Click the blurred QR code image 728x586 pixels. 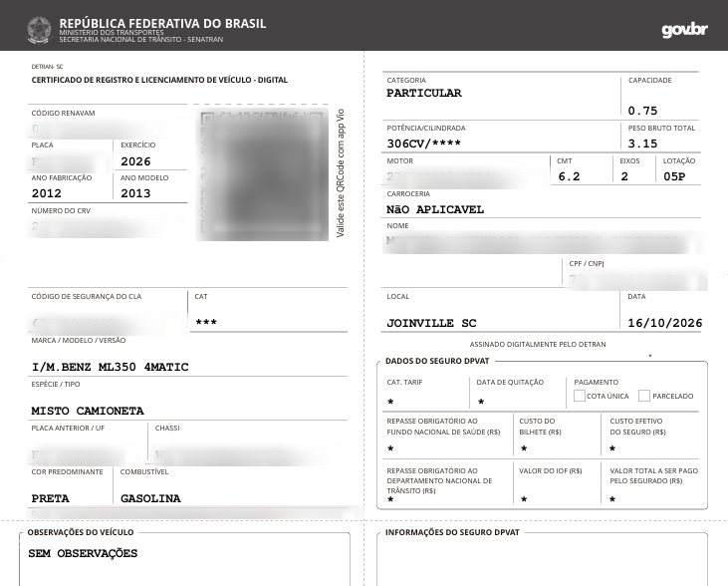(262, 174)
